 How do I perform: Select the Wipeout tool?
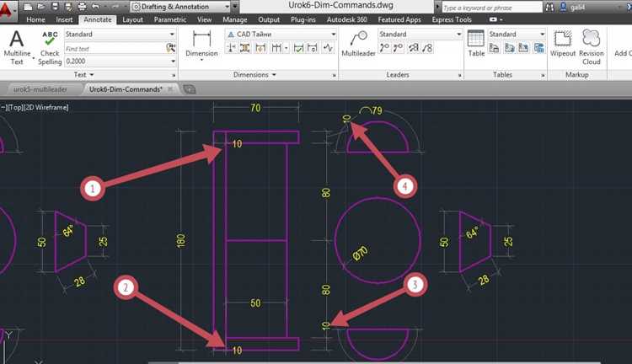pyautogui.click(x=563, y=44)
